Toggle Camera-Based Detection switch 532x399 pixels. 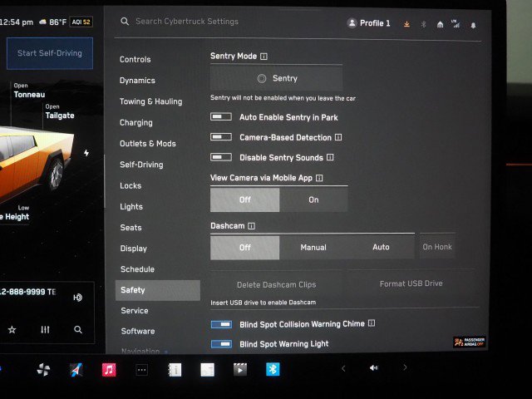pyautogui.click(x=221, y=136)
